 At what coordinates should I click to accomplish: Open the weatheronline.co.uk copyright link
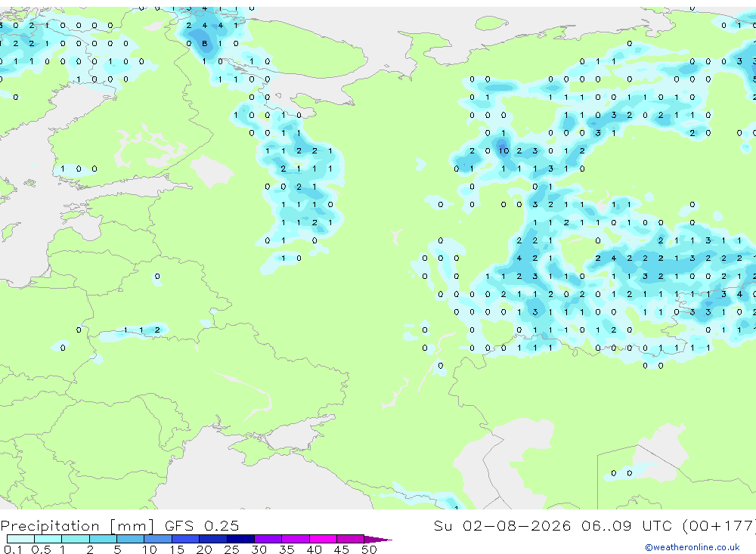(x=692, y=547)
